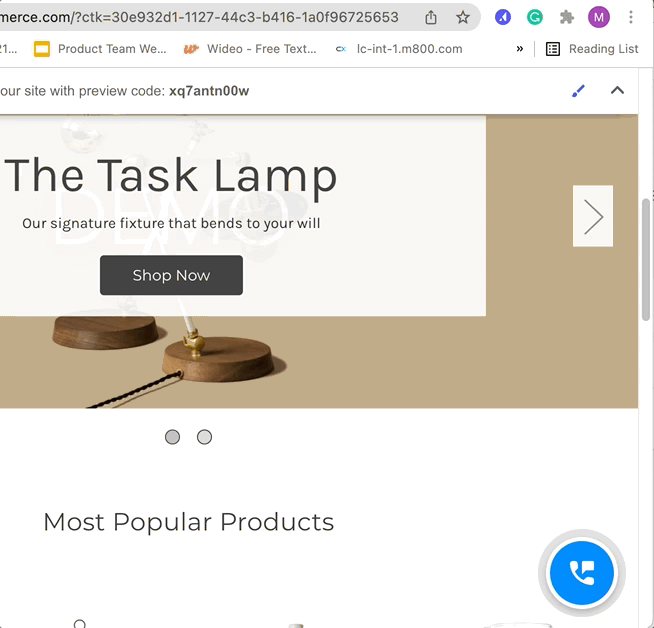
Task: Open the Extensions puzzle-piece menu
Action: click(567, 17)
